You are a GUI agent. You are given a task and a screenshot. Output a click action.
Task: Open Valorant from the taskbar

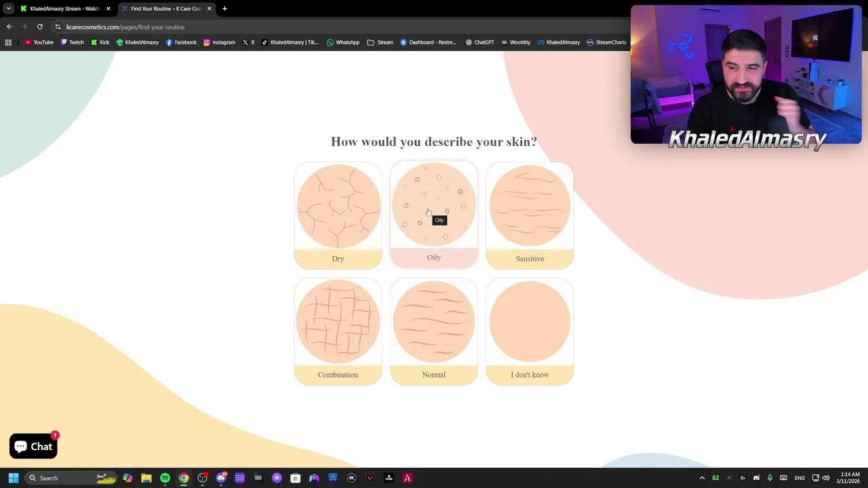(370, 478)
